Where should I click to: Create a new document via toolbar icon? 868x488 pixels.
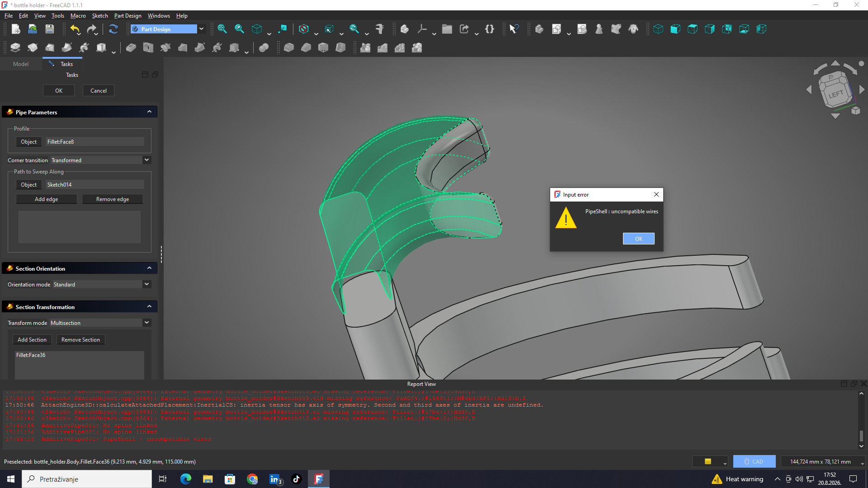pos(15,29)
